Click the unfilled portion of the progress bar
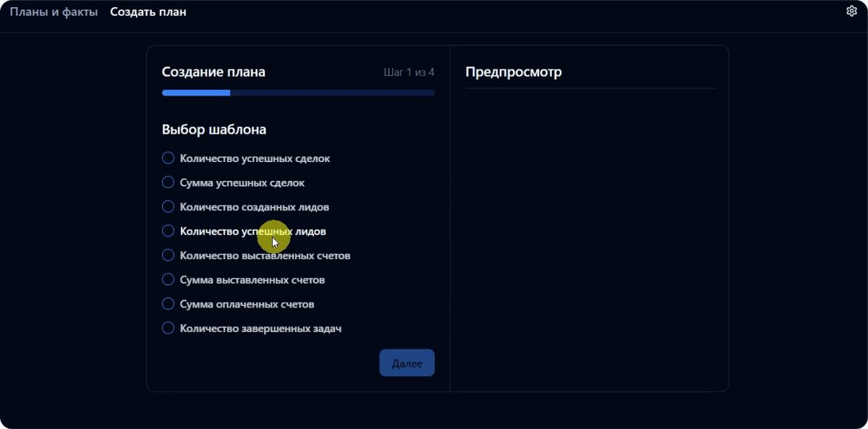 (333, 93)
